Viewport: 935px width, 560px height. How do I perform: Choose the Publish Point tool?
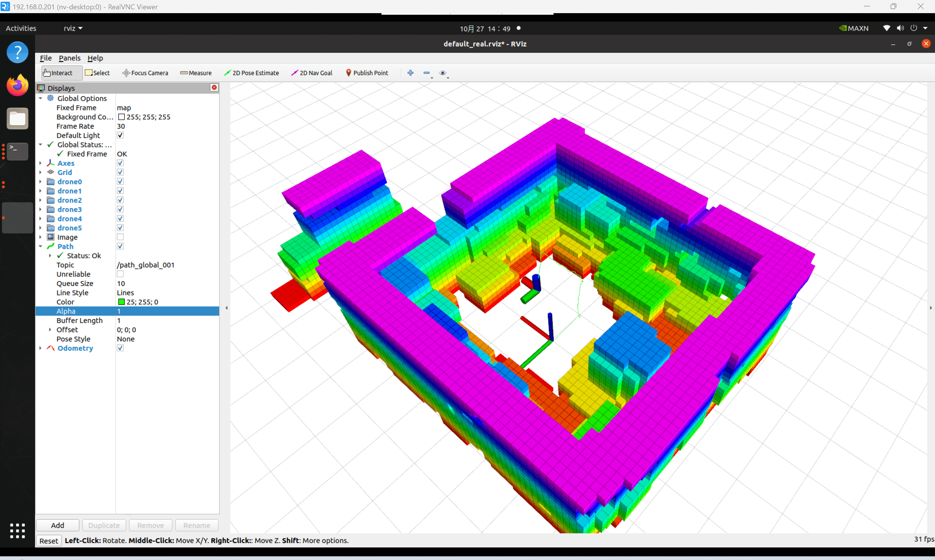point(367,73)
